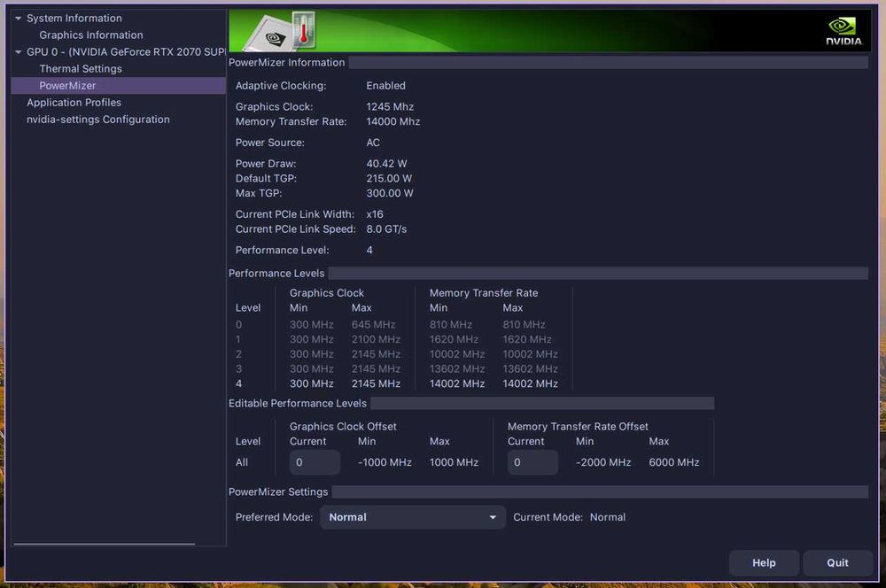This screenshot has width=886, height=588.
Task: Click '10002 MHz' level 2 memory min
Action: pos(457,354)
